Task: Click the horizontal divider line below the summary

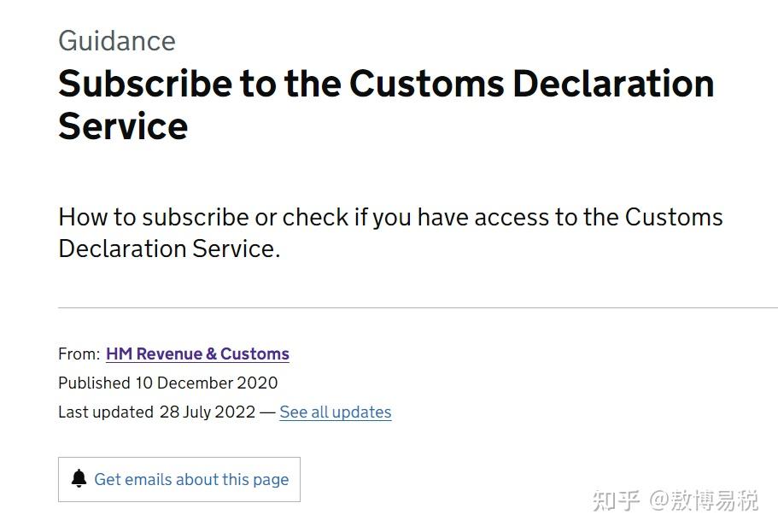Action: point(418,307)
